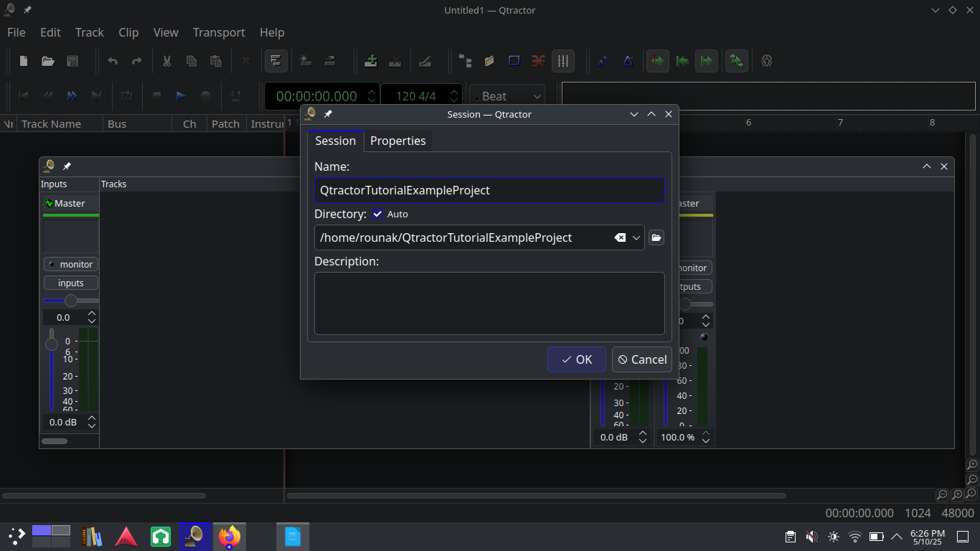The height and width of the screenshot is (551, 980).
Task: Switch to the Properties tab
Action: (397, 141)
